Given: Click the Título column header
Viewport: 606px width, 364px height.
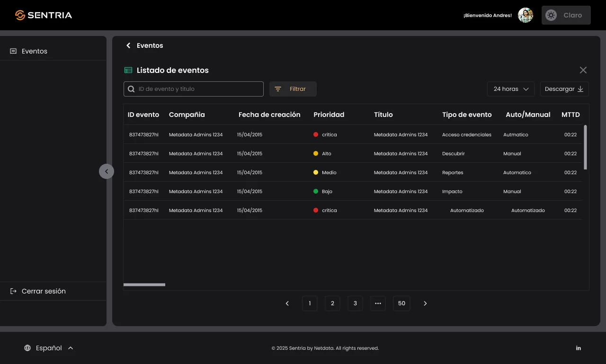Looking at the screenshot, I should coord(383,115).
